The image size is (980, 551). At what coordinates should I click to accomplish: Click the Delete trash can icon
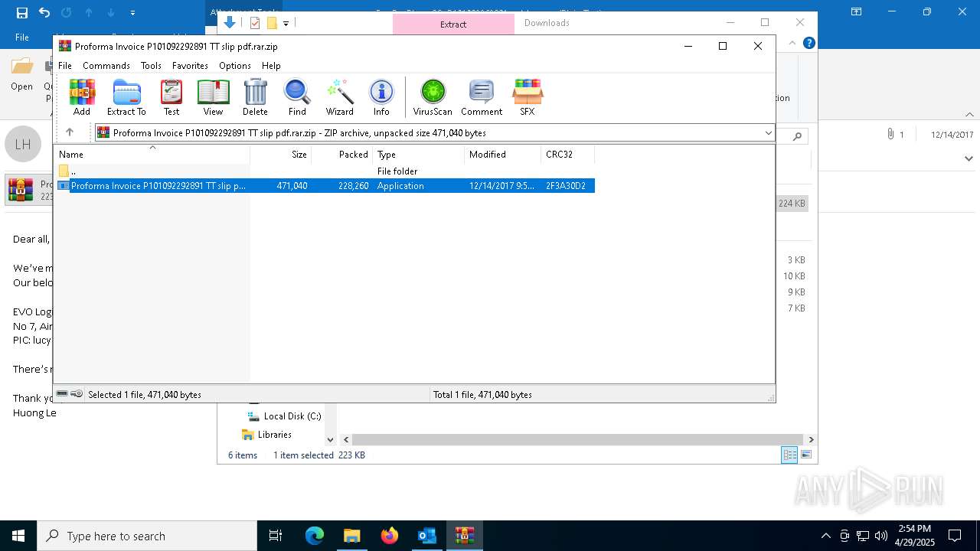(x=255, y=98)
